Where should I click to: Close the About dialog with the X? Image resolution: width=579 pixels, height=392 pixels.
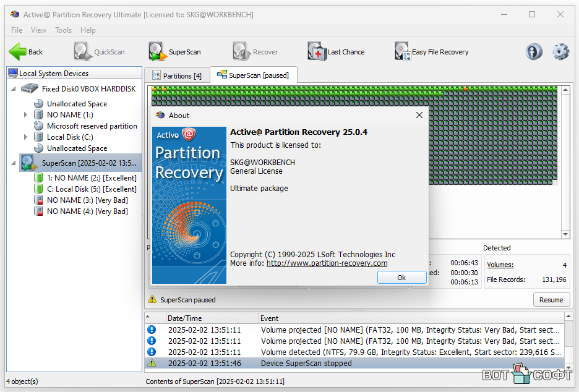[x=419, y=115]
